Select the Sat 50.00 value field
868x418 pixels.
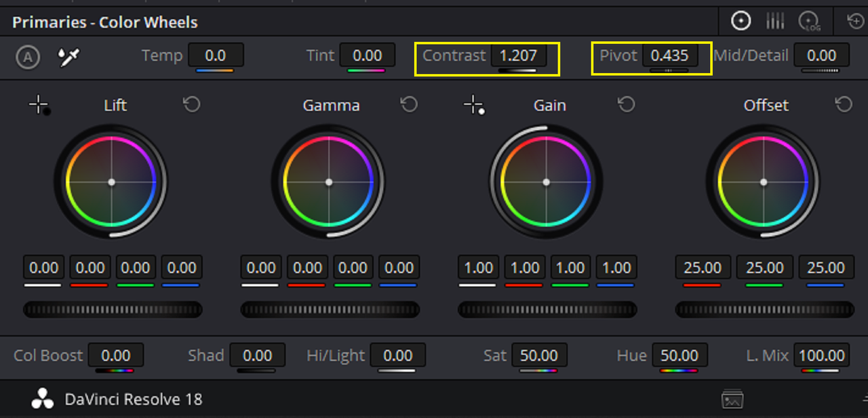[539, 355]
